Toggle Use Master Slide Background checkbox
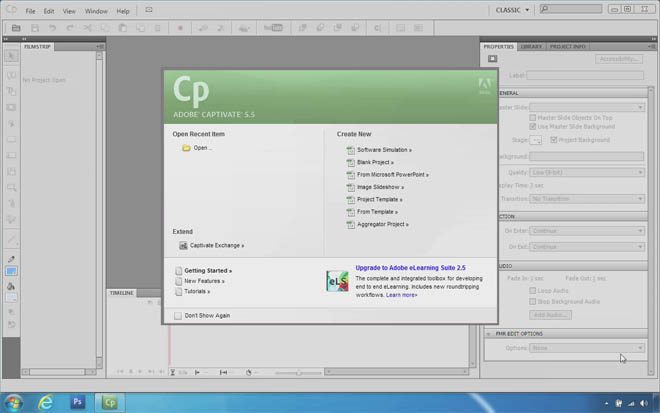The image size is (660, 413). (x=533, y=127)
